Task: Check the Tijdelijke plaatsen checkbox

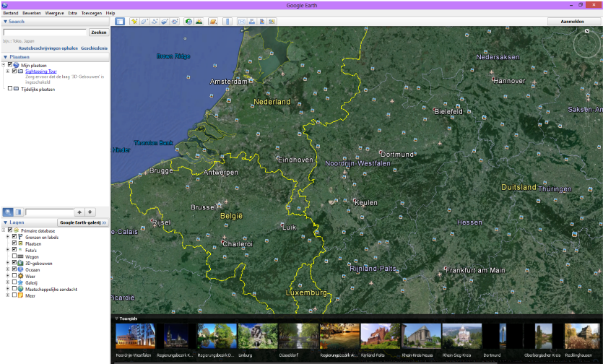Action: 10,89
